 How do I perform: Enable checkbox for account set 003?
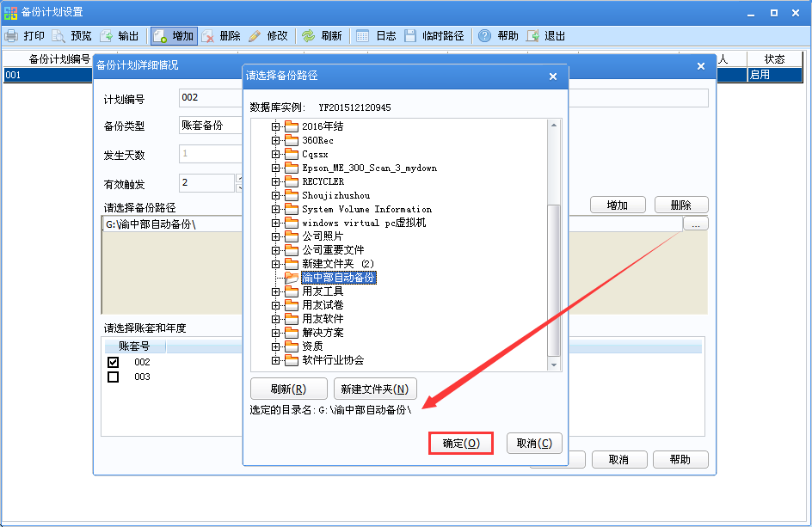pyautogui.click(x=113, y=377)
